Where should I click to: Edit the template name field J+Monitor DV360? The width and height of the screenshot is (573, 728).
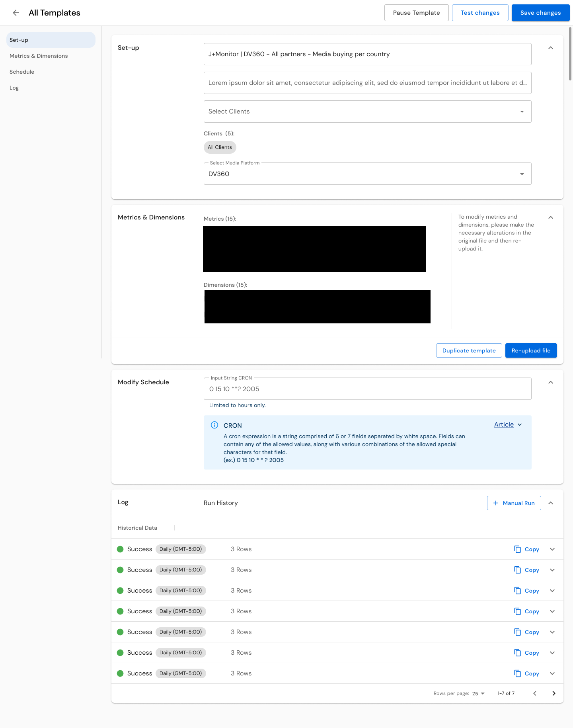(367, 54)
